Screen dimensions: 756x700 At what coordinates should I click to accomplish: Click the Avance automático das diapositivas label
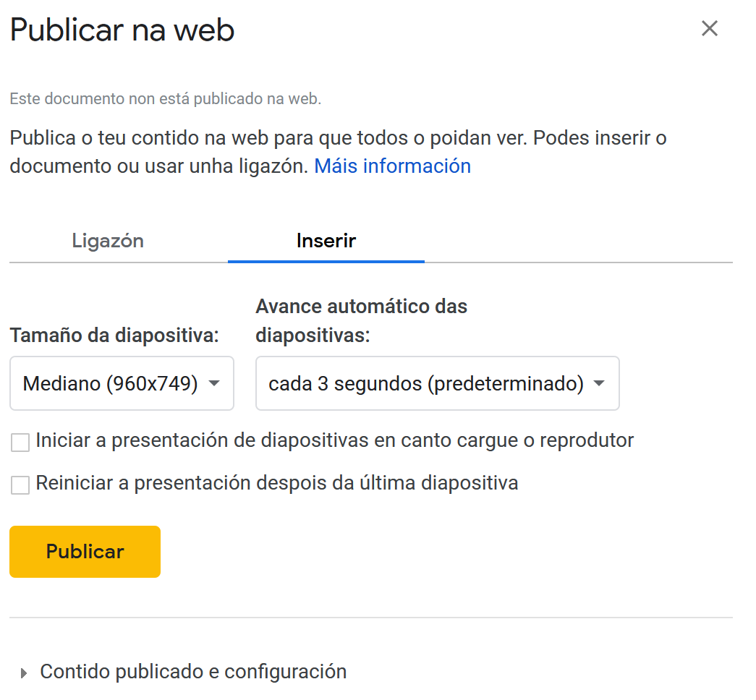(x=361, y=321)
